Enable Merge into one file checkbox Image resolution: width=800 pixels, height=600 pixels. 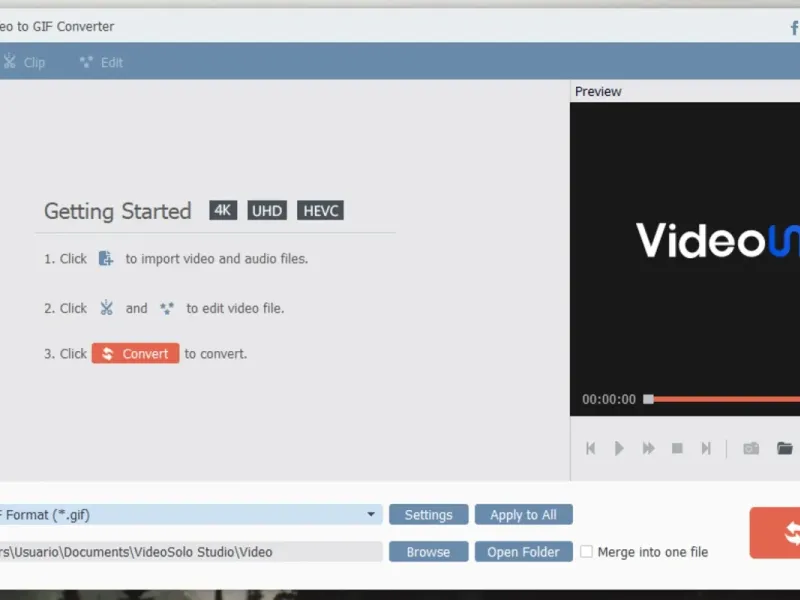587,552
